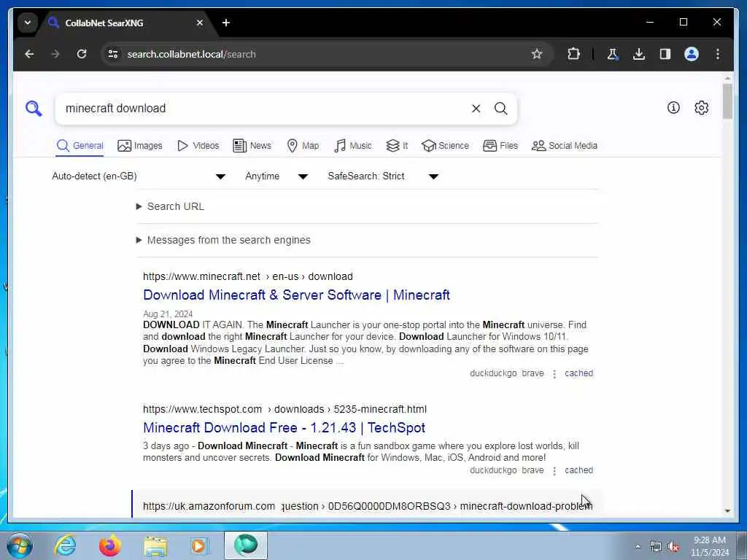Open new browser tab with plus
This screenshot has width=747, height=560.
point(226,23)
